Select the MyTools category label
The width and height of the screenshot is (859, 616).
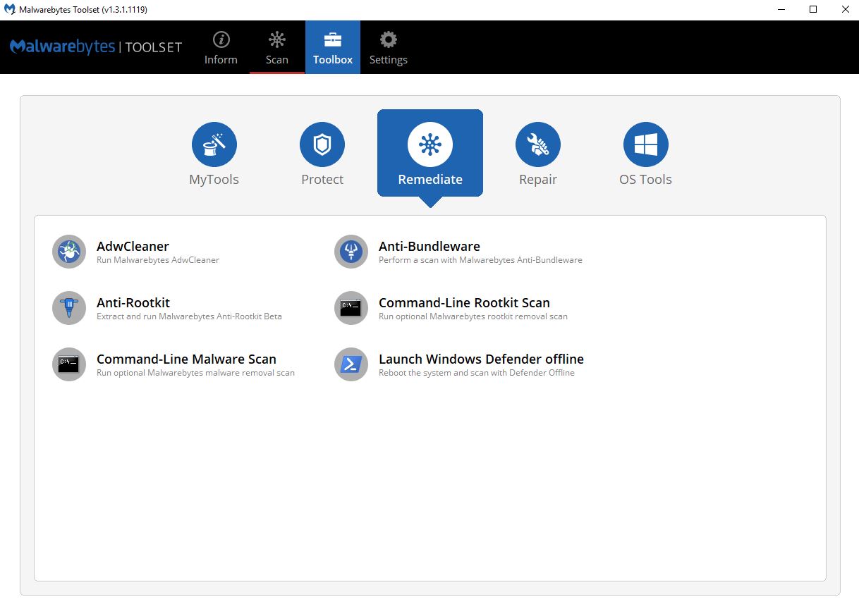tap(214, 180)
